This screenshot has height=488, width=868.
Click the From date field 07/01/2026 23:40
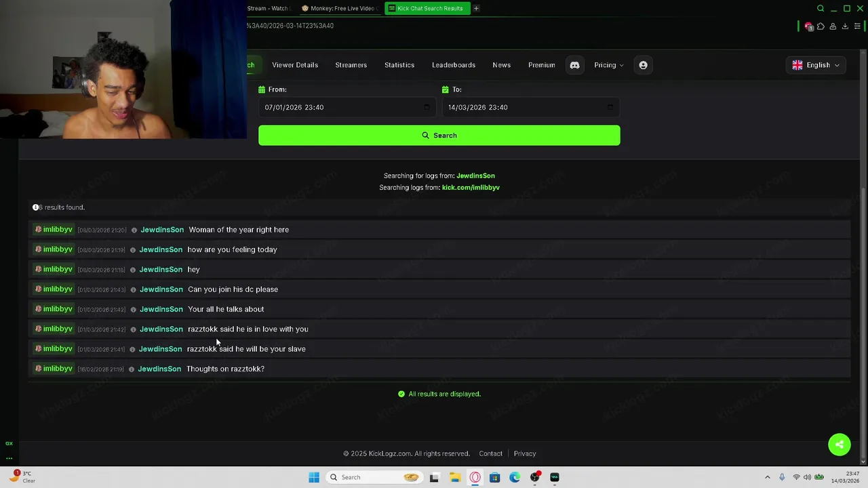[x=347, y=107]
